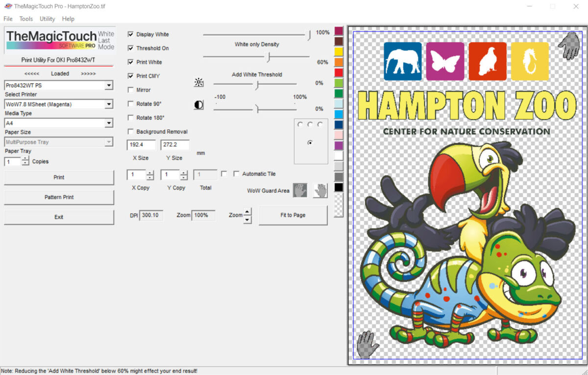Uncheck the Print White option
588x375 pixels.
131,62
